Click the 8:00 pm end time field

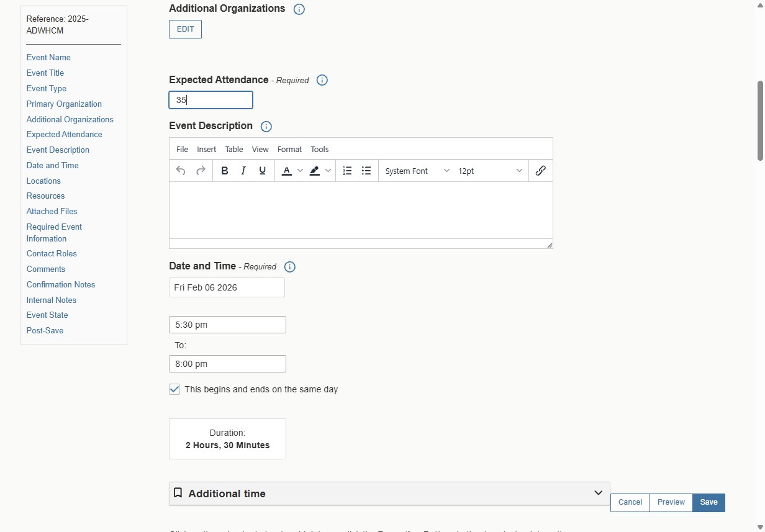[227, 364]
